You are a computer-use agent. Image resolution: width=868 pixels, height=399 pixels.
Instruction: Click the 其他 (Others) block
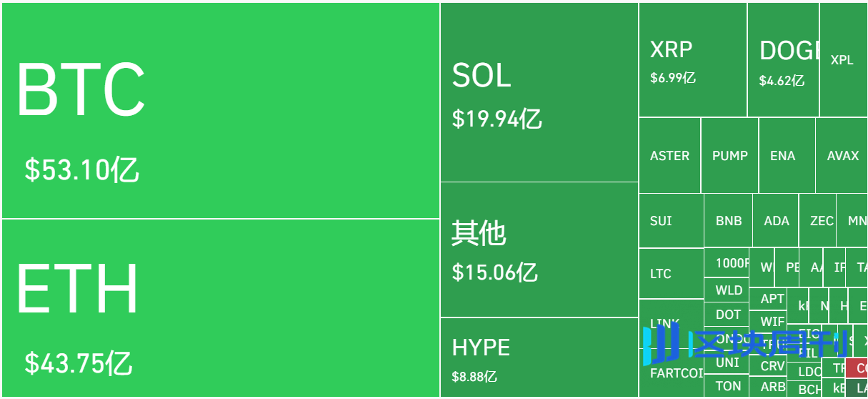point(539,250)
